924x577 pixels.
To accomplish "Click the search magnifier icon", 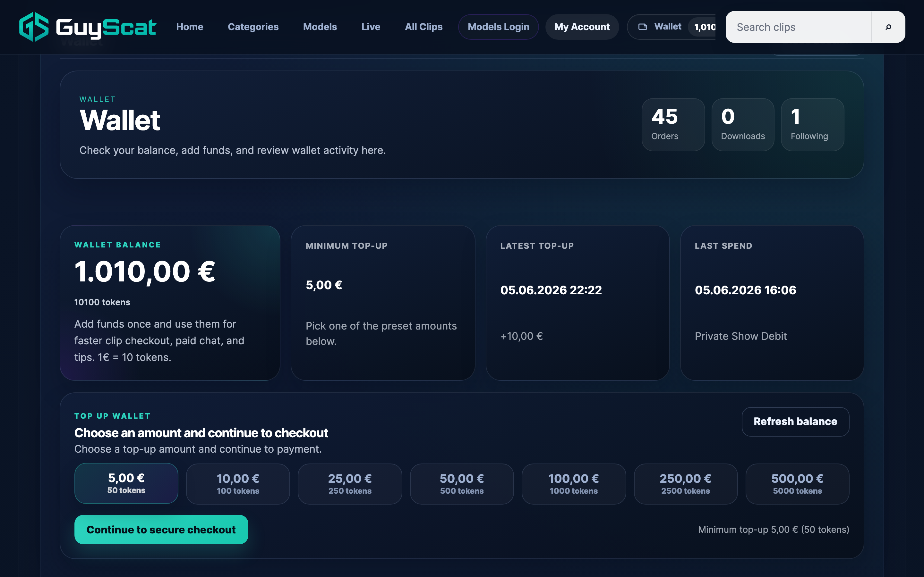I will (x=888, y=27).
